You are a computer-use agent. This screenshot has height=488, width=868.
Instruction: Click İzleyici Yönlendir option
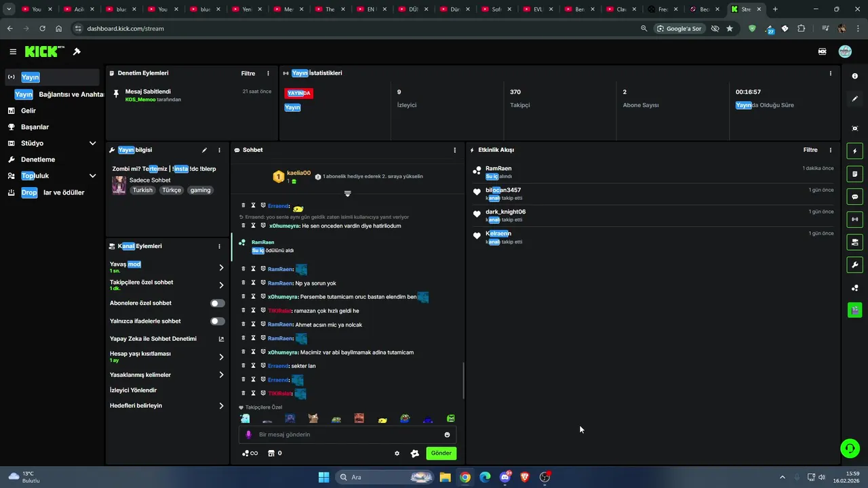pos(133,390)
